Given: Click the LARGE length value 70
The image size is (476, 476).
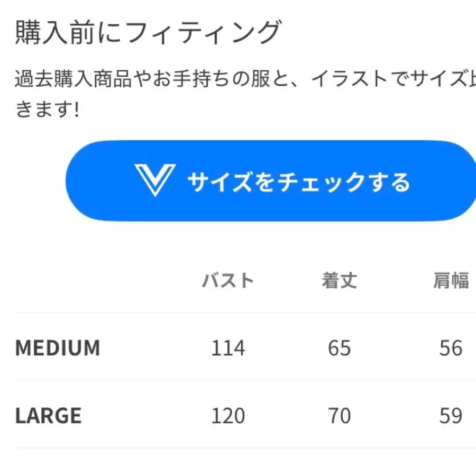Looking at the screenshot, I should [x=338, y=416].
